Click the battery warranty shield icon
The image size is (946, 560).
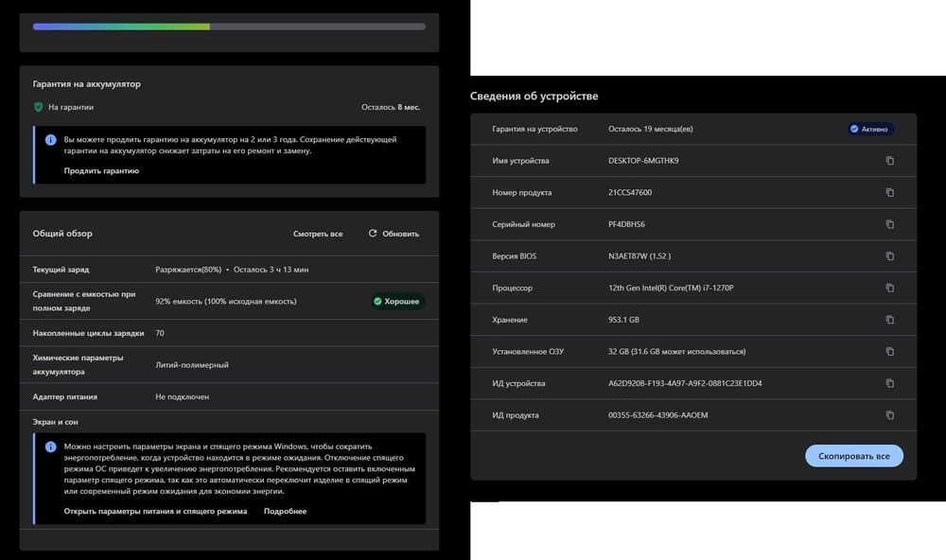click(x=39, y=108)
